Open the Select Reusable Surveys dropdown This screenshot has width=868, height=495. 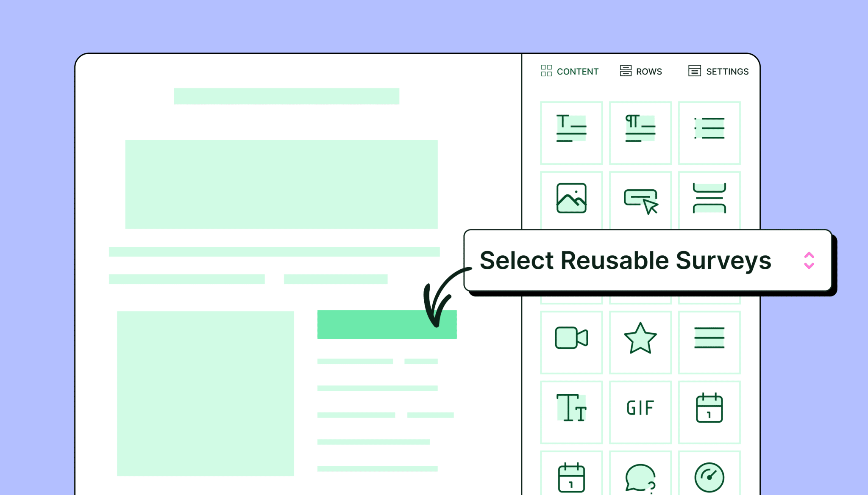(648, 260)
